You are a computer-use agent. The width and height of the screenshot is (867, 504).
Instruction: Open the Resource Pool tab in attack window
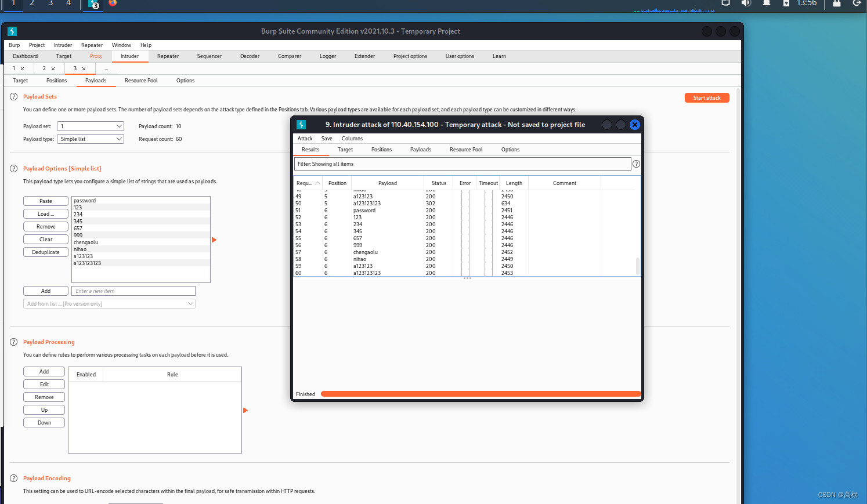click(466, 150)
